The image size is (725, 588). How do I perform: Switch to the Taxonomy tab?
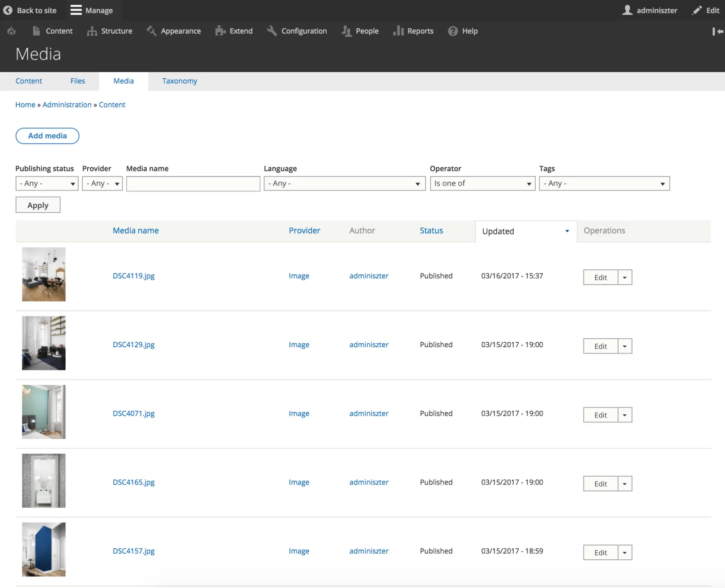coord(179,81)
